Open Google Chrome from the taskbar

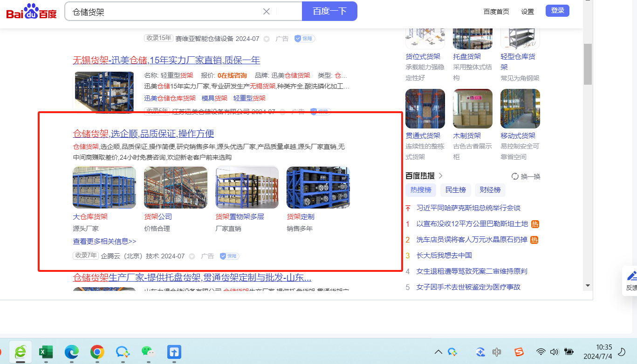pyautogui.click(x=97, y=352)
